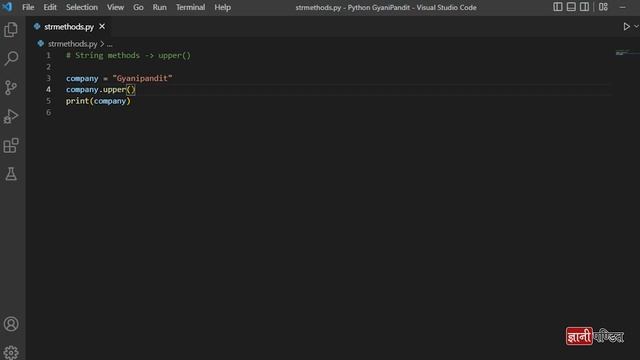Open the Extensions view
The image size is (640, 360).
(11, 145)
